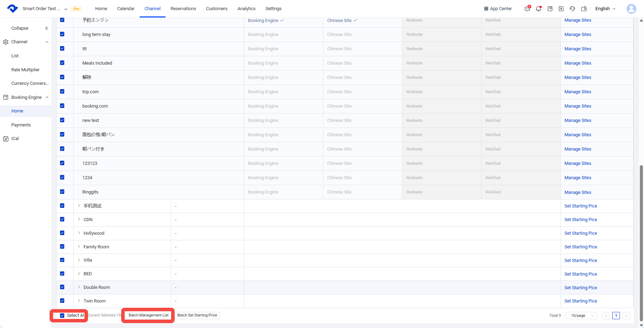Switch to the Reservations tab
Image resolution: width=644 pixels, height=328 pixels.
[183, 9]
